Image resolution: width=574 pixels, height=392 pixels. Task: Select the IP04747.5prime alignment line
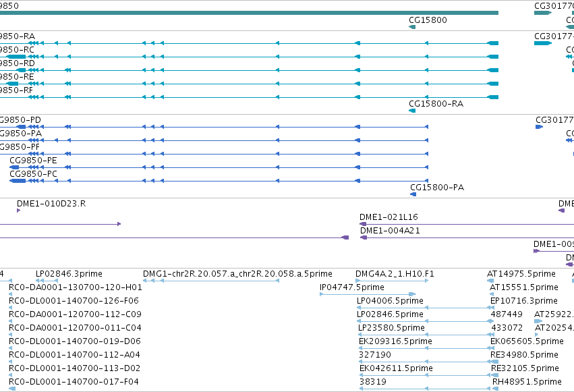click(368, 294)
